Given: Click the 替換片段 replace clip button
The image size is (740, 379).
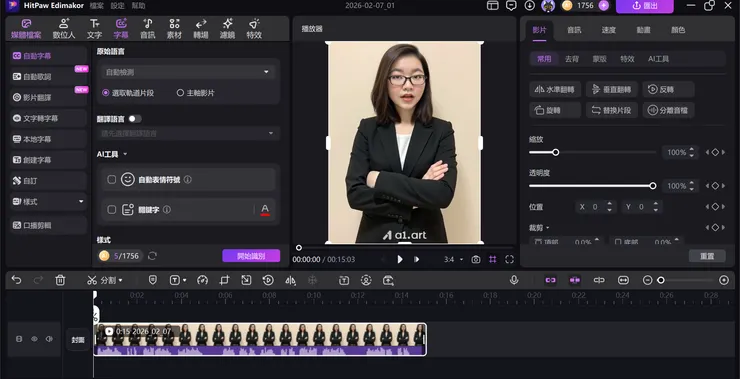Looking at the screenshot, I should [612, 110].
